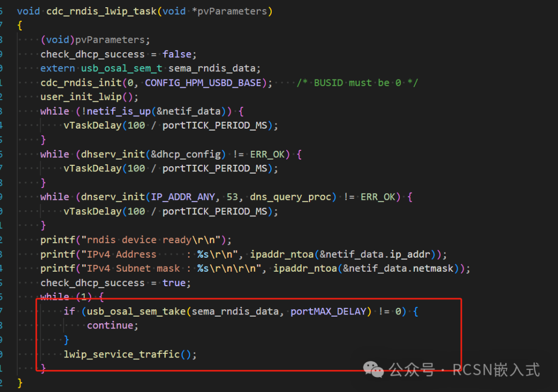Click the WeChat logo in the watermark
558x392 pixels.
(374, 369)
